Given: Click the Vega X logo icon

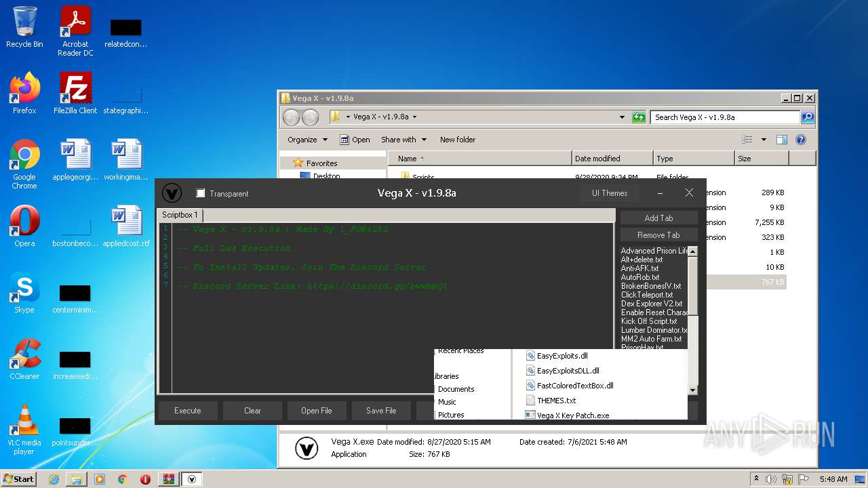Looking at the screenshot, I should click(x=172, y=193).
